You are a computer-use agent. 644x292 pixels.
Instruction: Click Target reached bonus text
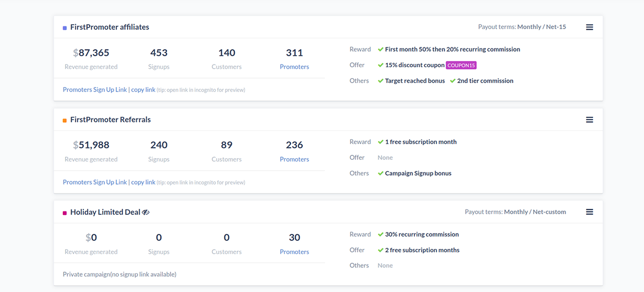coord(415,81)
